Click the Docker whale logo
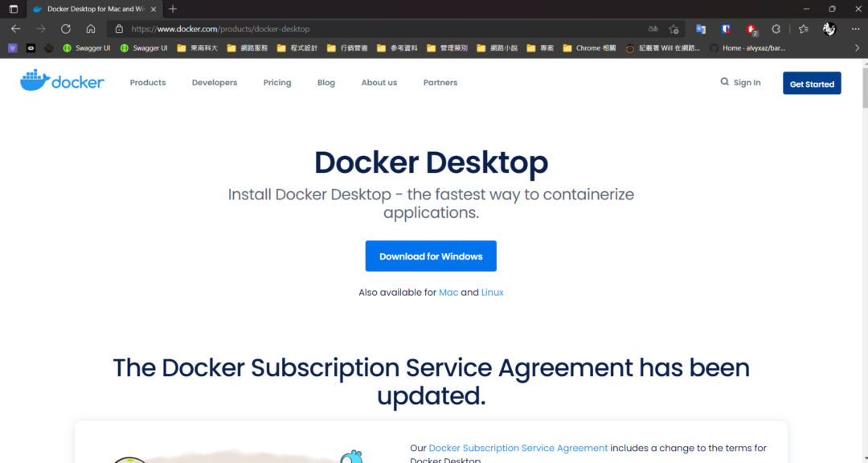The height and width of the screenshot is (463, 868). tap(62, 81)
